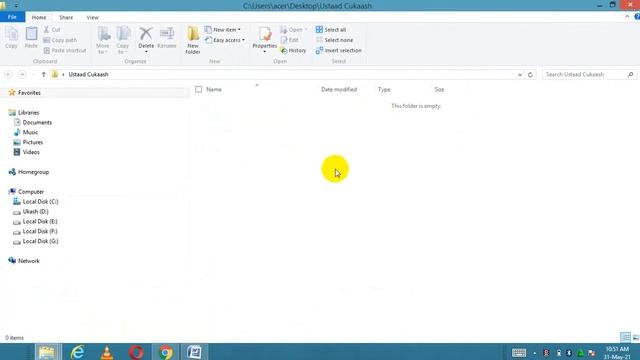
Task: Open the Ukash (D:) drive
Action: 36,211
